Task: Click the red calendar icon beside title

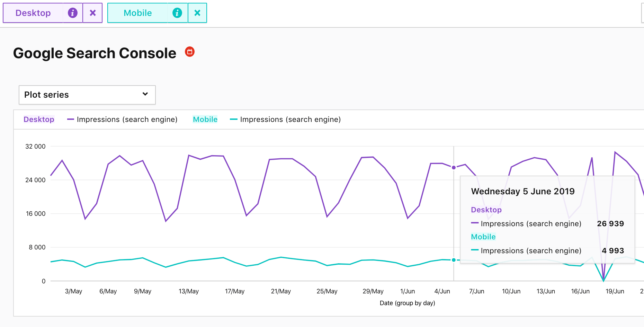Action: coord(190,52)
